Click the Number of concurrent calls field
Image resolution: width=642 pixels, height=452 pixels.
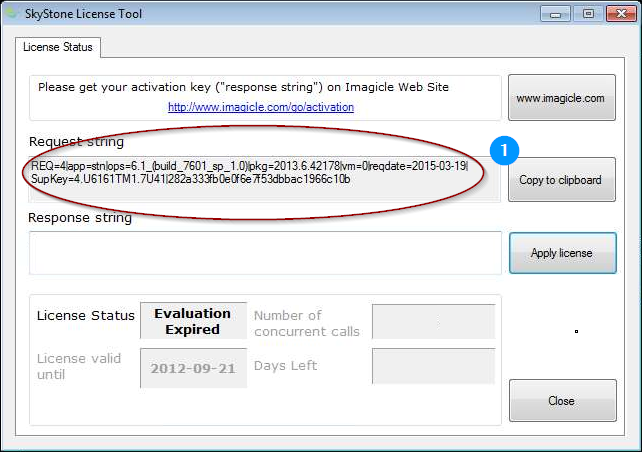[434, 321]
